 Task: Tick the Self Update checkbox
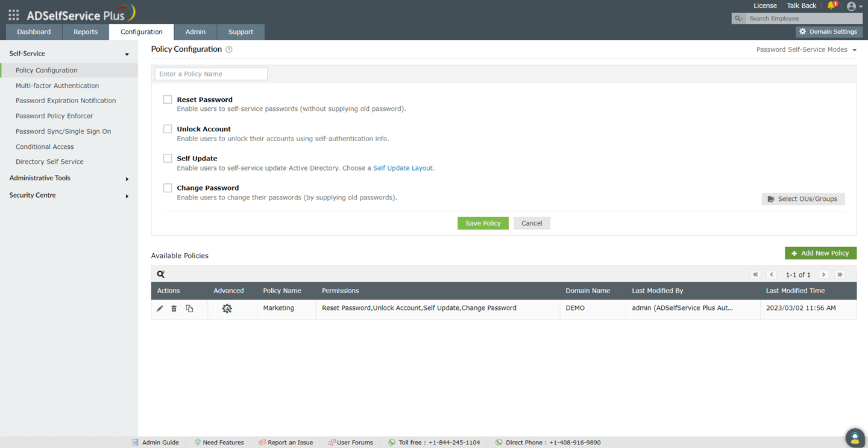(x=168, y=159)
